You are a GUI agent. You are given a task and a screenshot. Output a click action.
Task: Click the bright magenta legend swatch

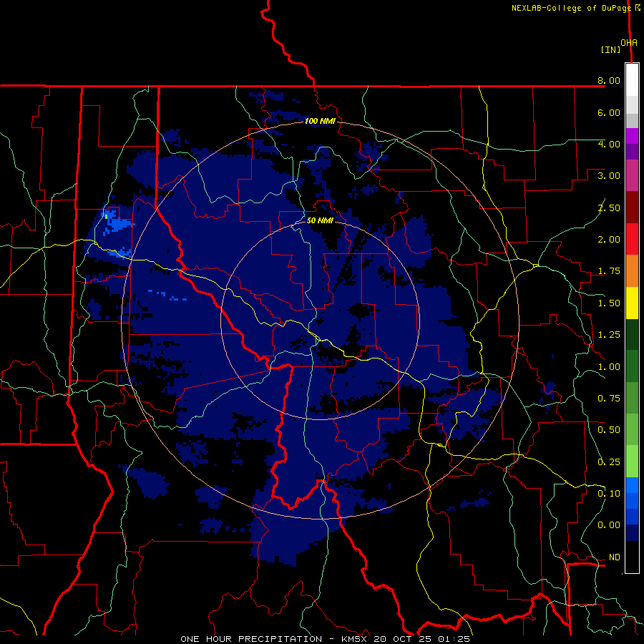632,136
